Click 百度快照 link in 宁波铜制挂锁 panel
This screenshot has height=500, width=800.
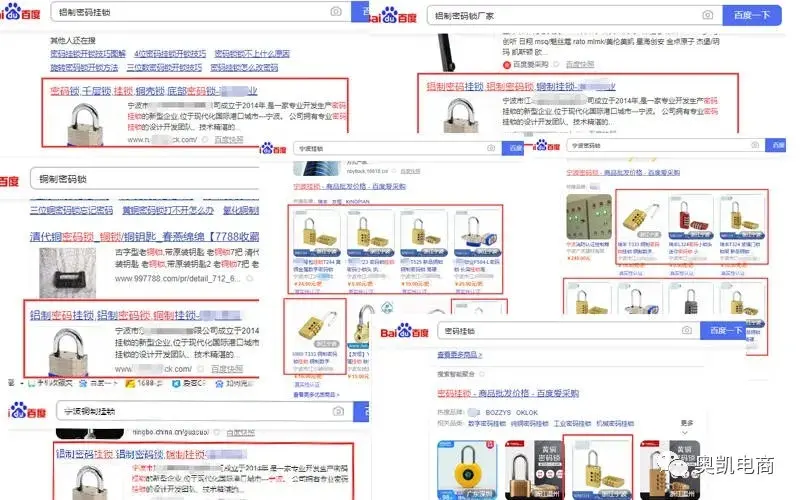pyautogui.click(x=240, y=433)
